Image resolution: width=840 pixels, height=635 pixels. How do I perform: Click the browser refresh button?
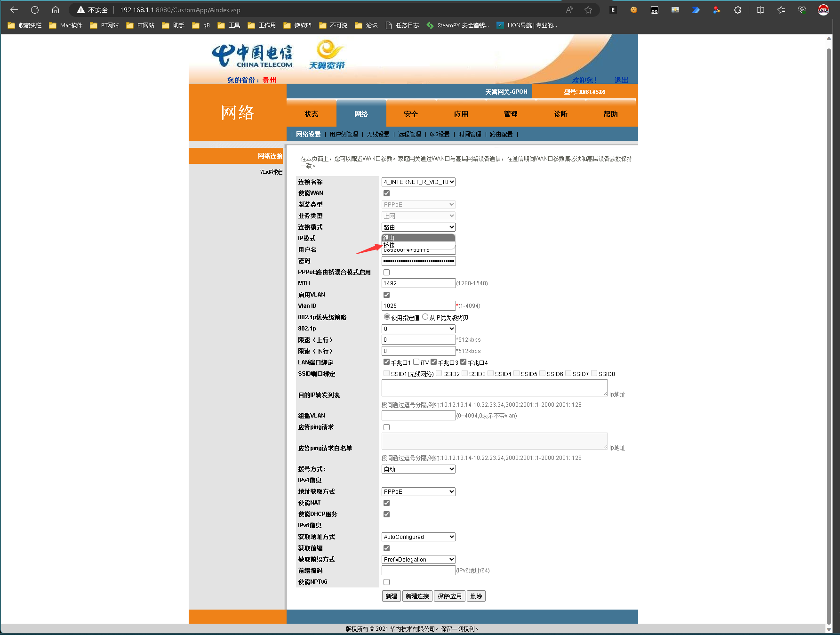tap(35, 10)
